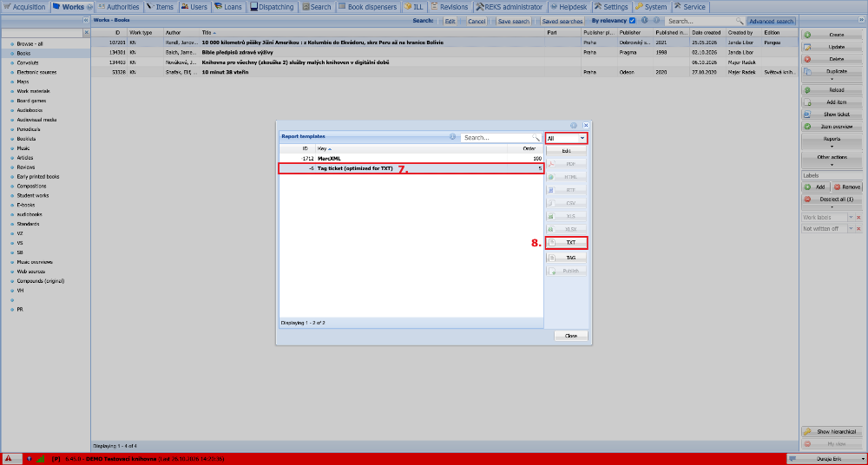Click the XLSX export button

pos(566,229)
